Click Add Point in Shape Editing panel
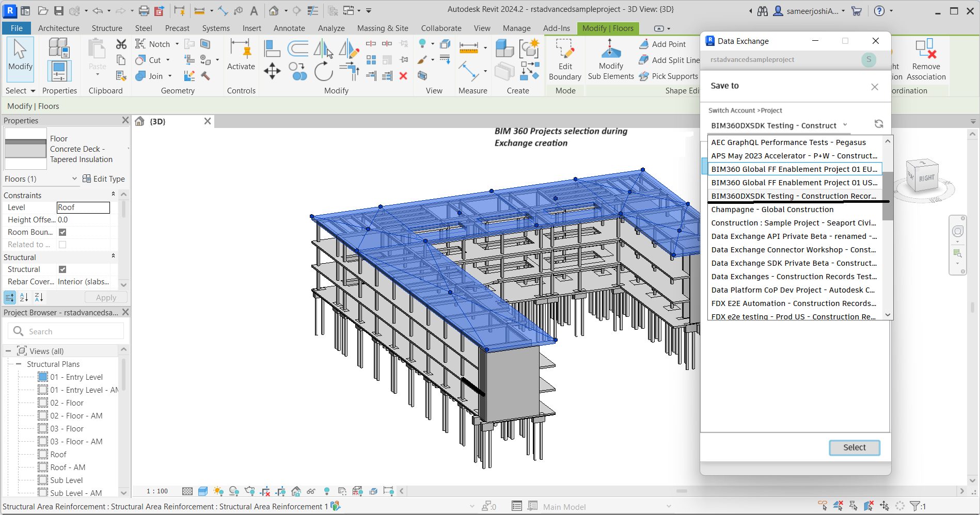Viewport: 980px width, 515px height. pos(664,44)
